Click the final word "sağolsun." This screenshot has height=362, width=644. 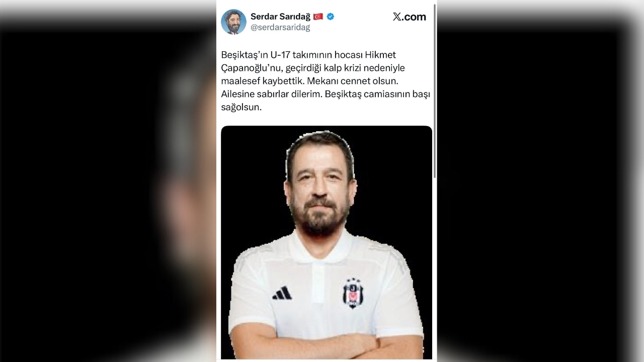[241, 107]
